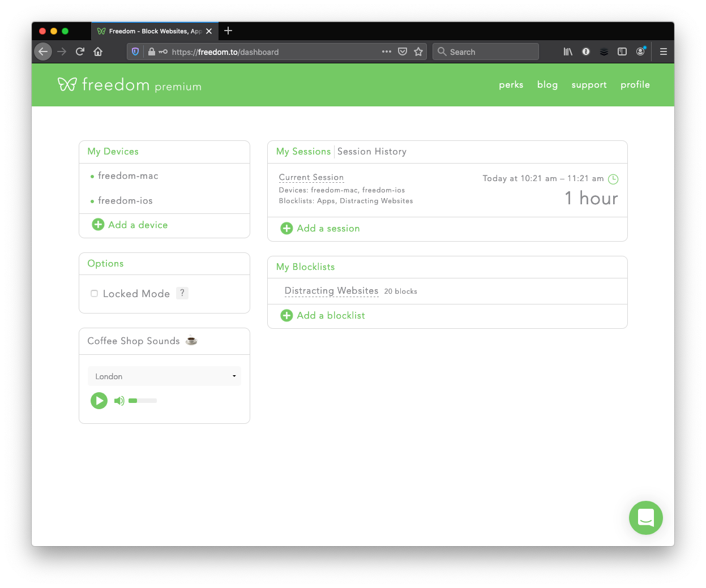
Task: Reload the Freedom dashboard page
Action: coord(80,51)
